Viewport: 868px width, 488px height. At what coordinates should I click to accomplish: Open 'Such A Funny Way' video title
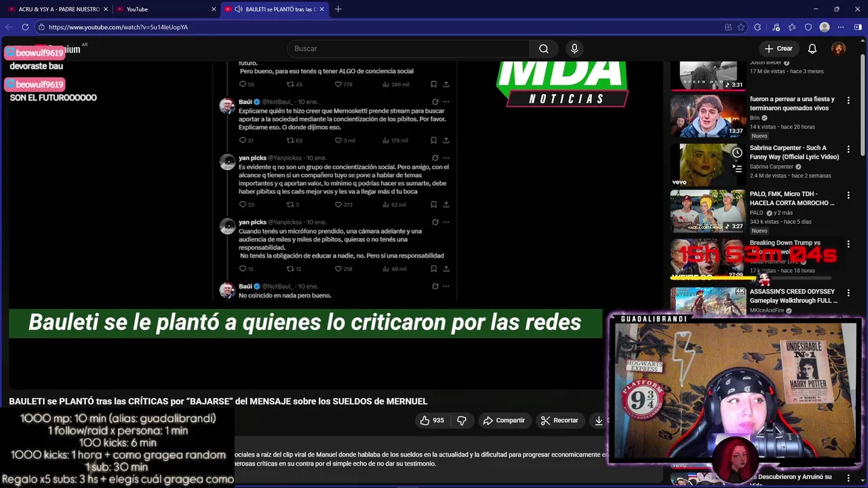tap(794, 152)
